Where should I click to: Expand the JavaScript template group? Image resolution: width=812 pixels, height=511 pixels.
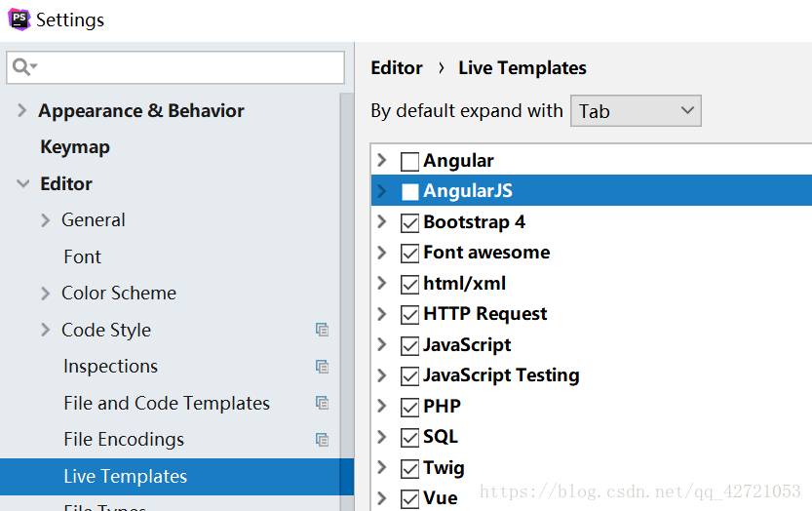click(382, 344)
